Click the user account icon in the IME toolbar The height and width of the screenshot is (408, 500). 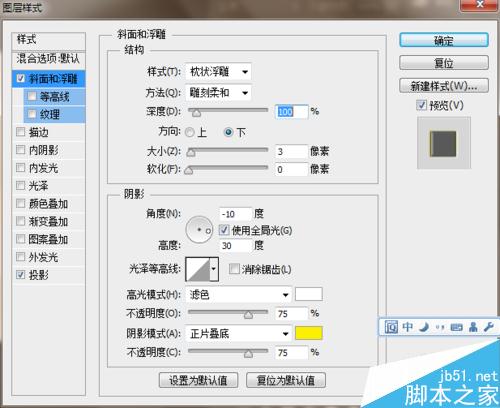click(x=473, y=327)
